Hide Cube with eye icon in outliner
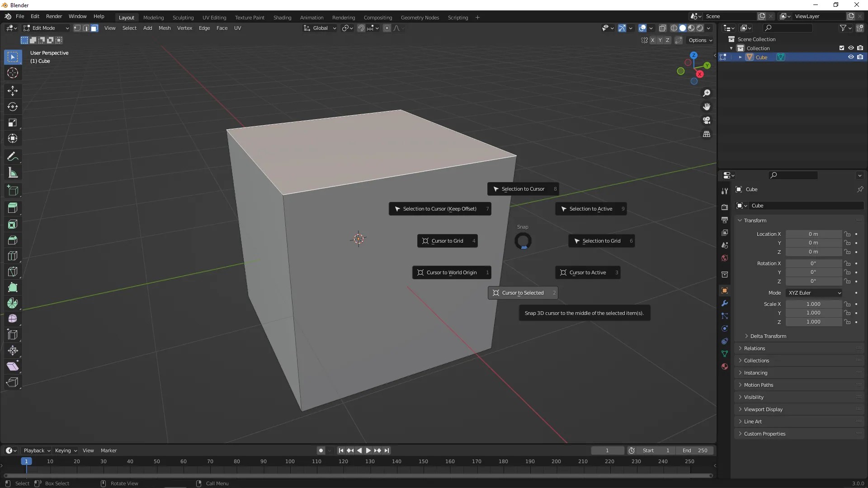Viewport: 868px width, 488px height. pyautogui.click(x=850, y=57)
